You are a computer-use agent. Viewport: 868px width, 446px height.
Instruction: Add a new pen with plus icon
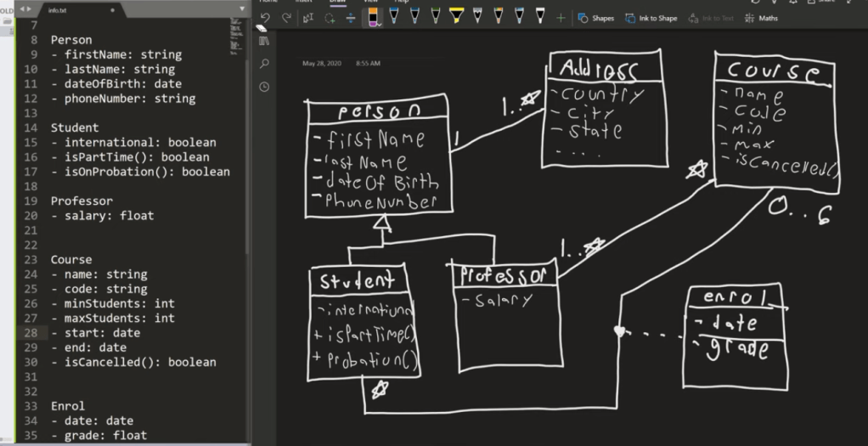pos(561,18)
